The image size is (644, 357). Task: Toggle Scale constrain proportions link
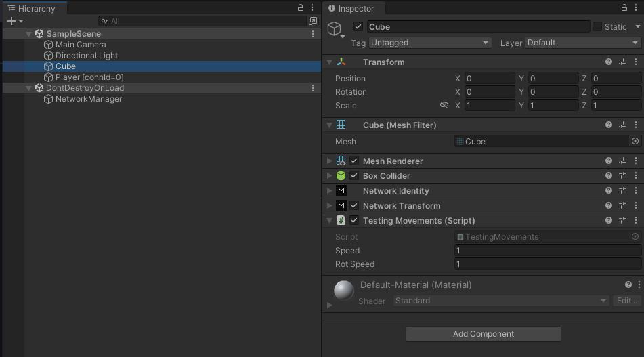click(444, 105)
